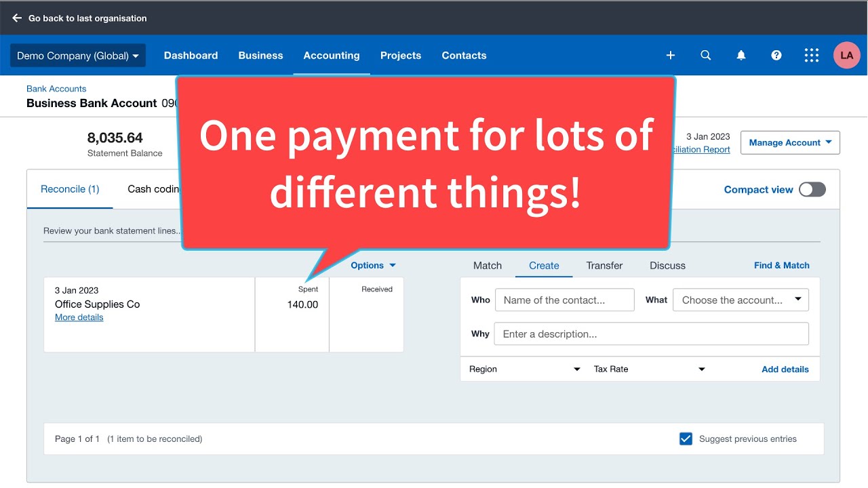Click the Name of the contact field
The width and height of the screenshot is (868, 488).
[565, 300]
